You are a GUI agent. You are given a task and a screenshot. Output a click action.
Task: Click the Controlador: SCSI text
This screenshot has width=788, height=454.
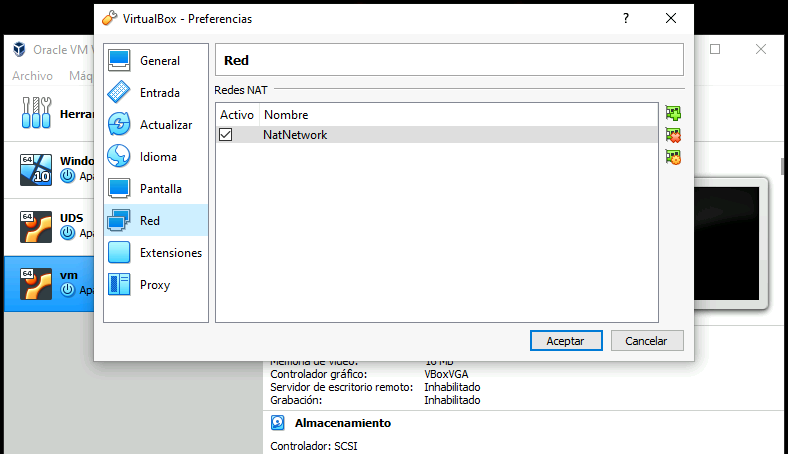(314, 446)
